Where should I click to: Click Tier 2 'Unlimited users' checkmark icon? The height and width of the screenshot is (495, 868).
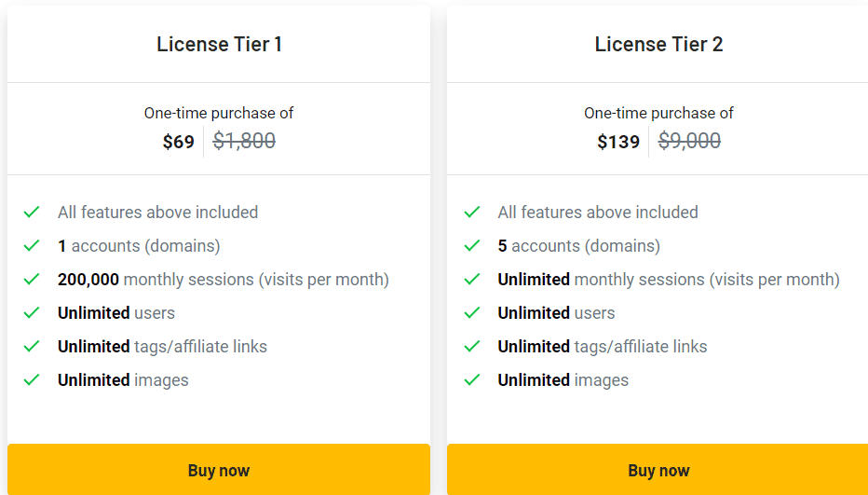472,313
